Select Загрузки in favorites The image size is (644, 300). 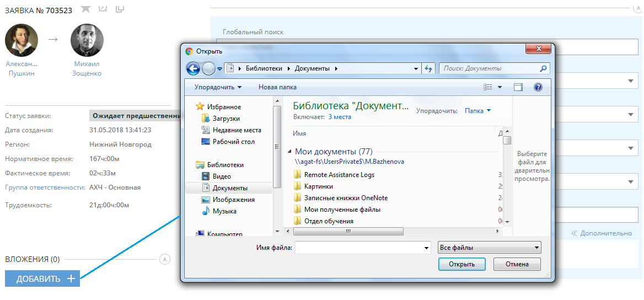(226, 119)
